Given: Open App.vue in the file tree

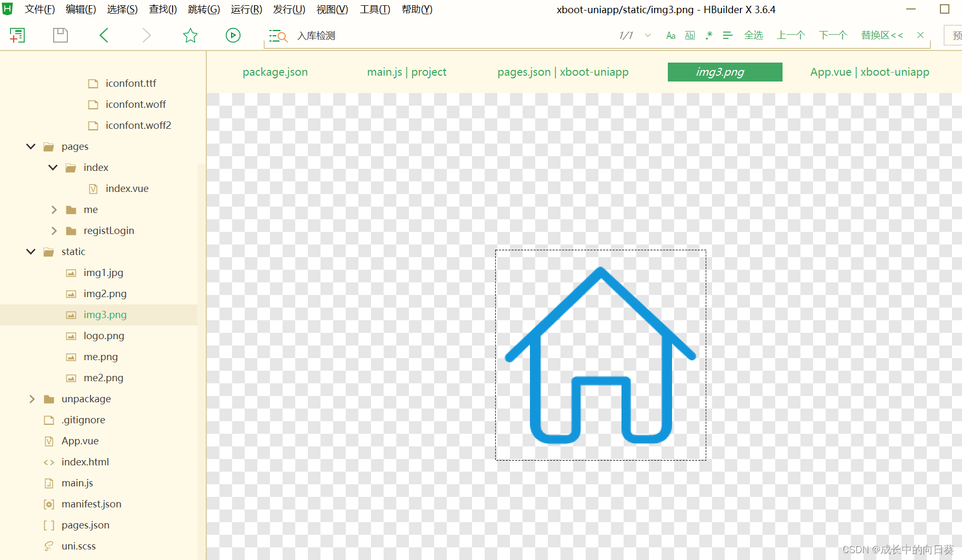Looking at the screenshot, I should (80, 441).
